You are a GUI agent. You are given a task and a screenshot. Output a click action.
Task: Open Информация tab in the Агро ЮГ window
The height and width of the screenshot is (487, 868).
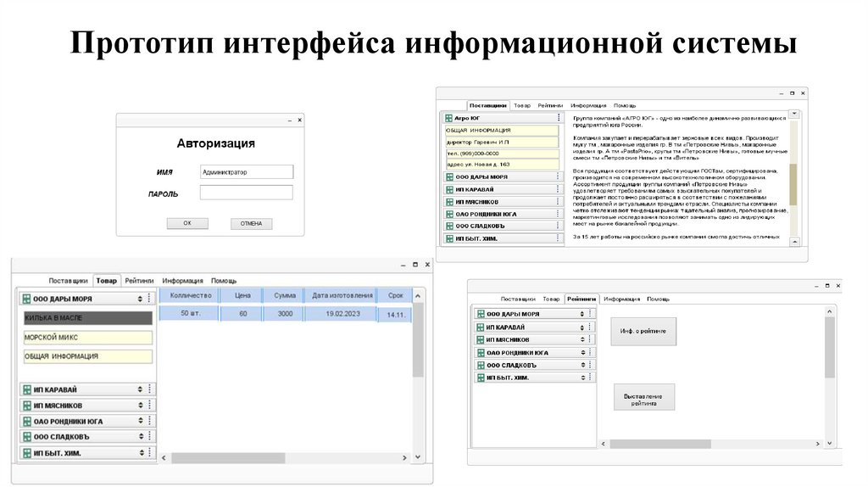[x=588, y=105]
